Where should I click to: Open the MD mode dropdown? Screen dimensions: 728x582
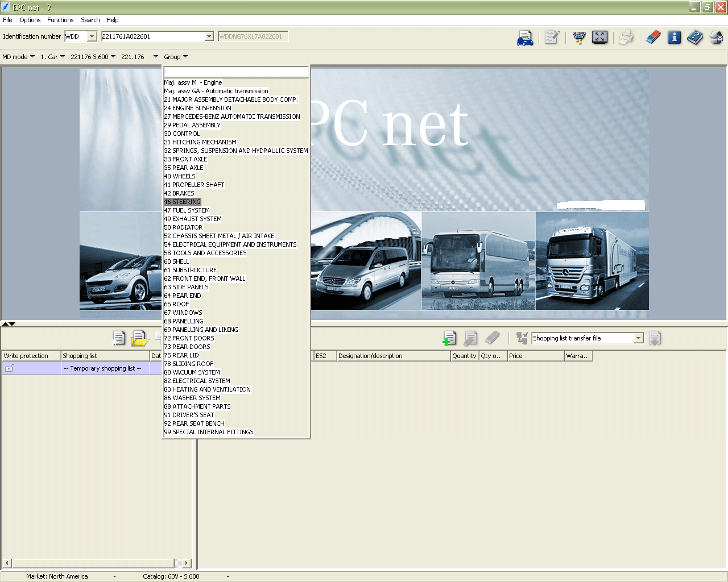click(x=18, y=57)
